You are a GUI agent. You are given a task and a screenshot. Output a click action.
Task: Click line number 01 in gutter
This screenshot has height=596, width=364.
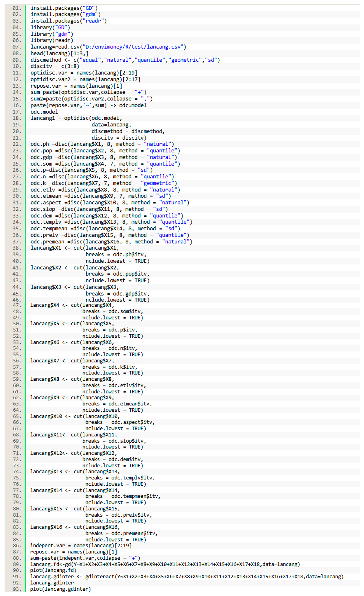[17, 8]
